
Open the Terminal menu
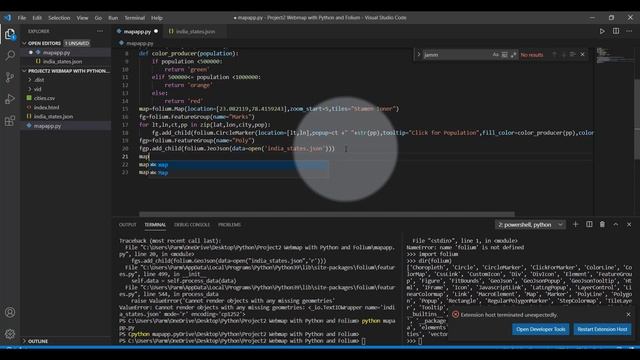[135, 18]
